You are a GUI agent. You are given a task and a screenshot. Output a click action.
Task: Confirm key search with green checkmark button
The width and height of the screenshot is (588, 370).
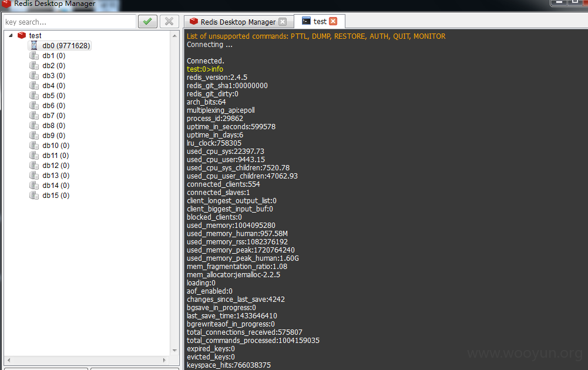(x=147, y=21)
